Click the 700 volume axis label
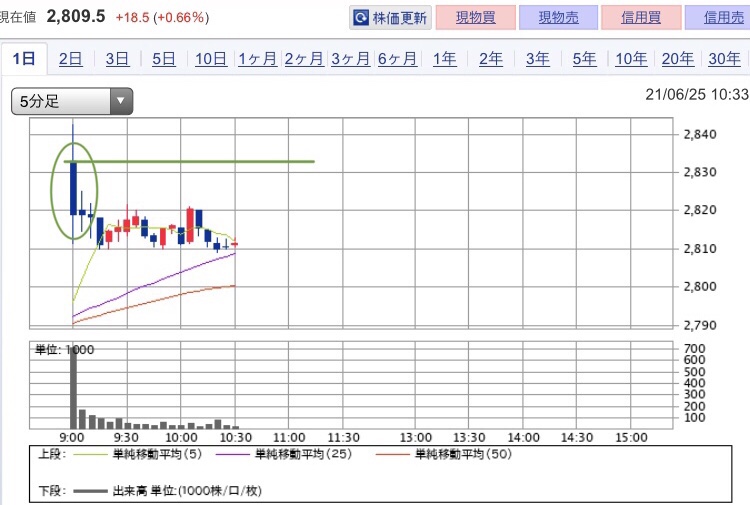Viewport: 750px width, 505px height. [695, 349]
